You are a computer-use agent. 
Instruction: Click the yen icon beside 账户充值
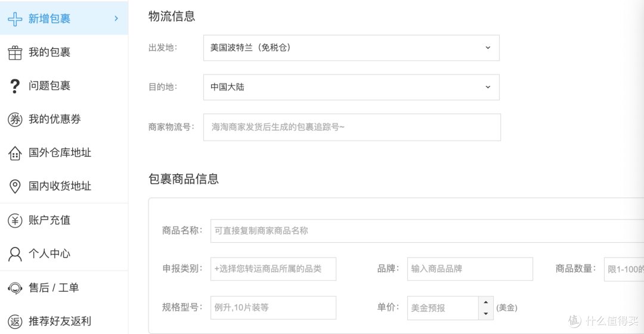point(15,221)
